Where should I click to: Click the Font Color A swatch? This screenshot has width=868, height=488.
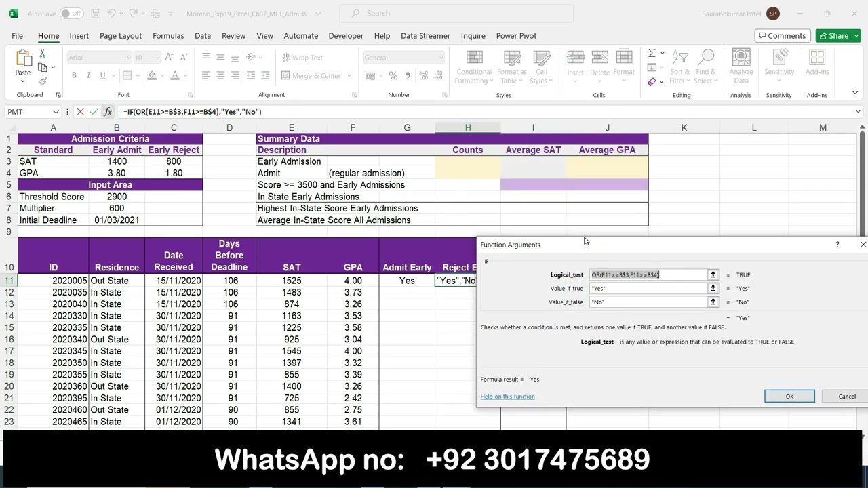tap(175, 75)
